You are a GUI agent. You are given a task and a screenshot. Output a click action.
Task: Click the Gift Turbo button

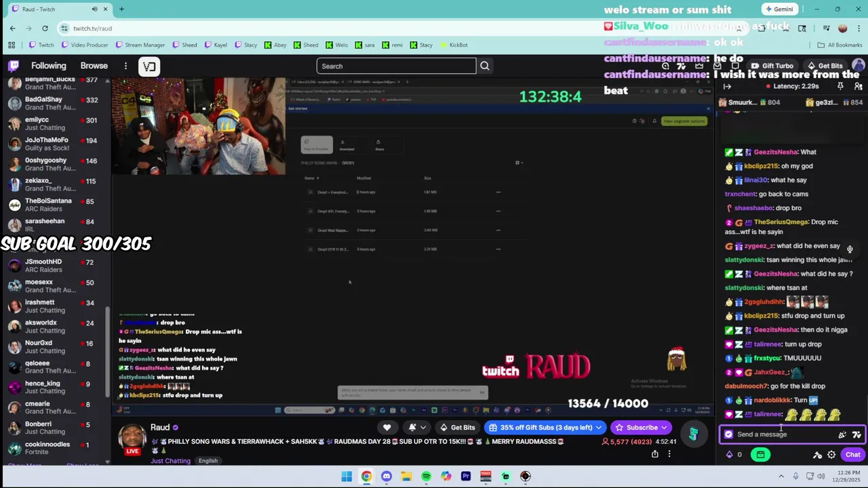coord(772,66)
